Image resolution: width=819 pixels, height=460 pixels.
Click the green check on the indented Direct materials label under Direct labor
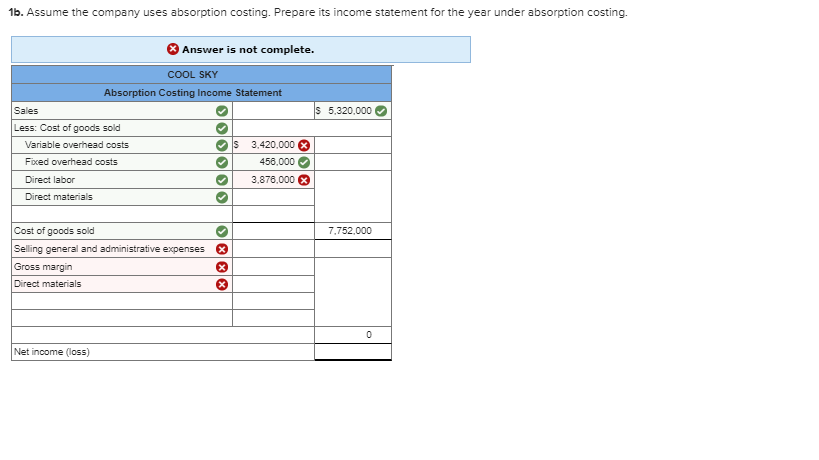click(222, 197)
